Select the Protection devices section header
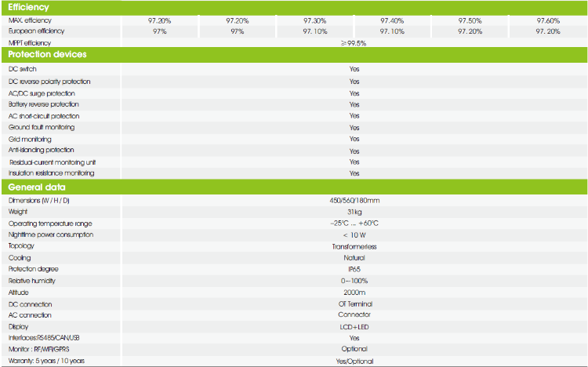Screen dimensions: 588x367 (x=47, y=55)
